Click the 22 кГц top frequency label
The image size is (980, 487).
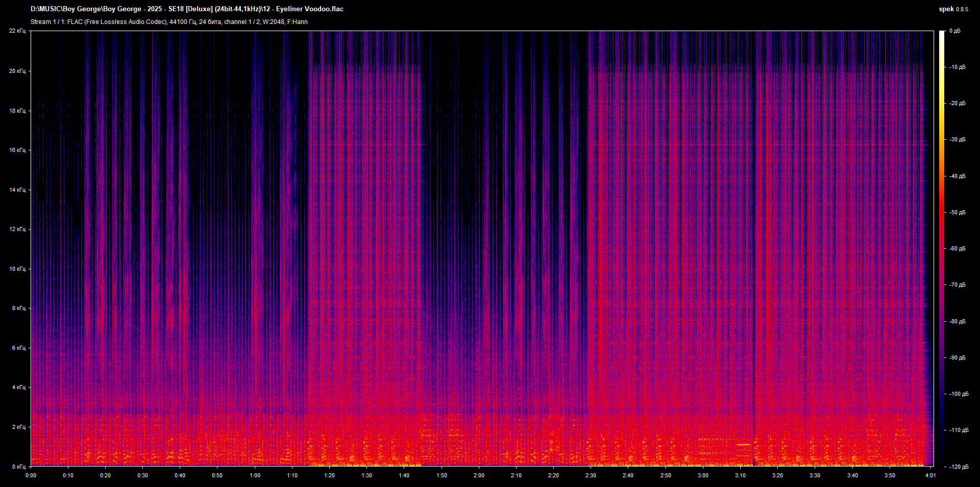click(17, 31)
